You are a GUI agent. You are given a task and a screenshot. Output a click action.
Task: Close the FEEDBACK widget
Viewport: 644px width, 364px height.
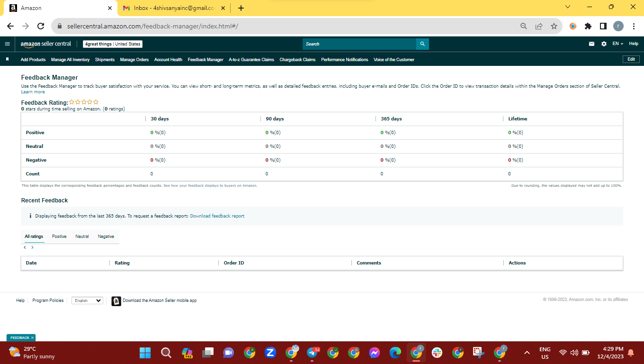point(33,338)
